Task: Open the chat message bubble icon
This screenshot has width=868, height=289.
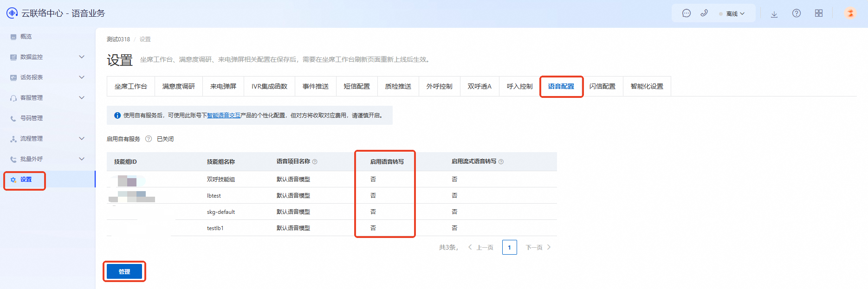Action: (x=687, y=13)
